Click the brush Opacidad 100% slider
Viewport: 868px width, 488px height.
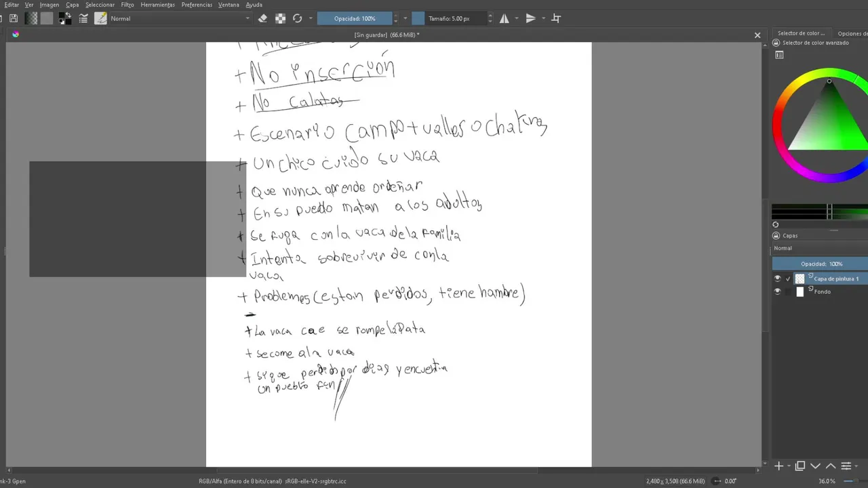[355, 18]
